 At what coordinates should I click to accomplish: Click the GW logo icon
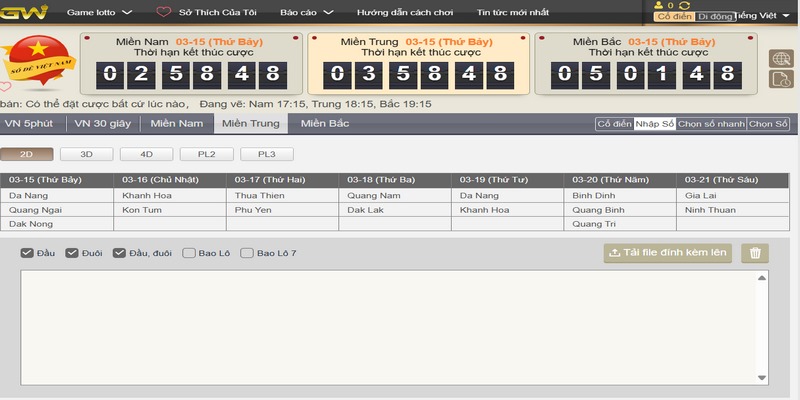click(21, 13)
